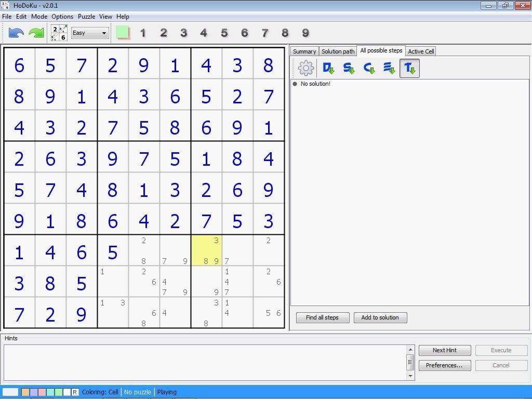Toggle filter for digit 9

coord(305,33)
